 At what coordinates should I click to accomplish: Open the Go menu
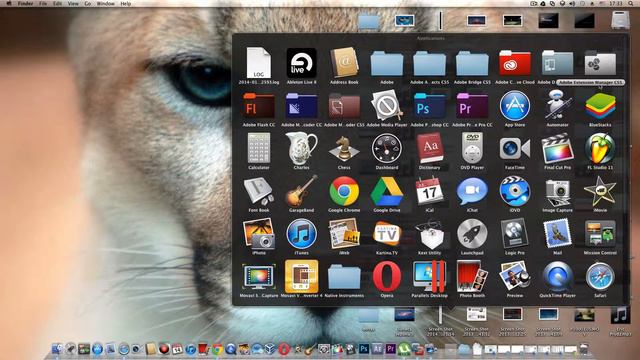[x=88, y=3]
